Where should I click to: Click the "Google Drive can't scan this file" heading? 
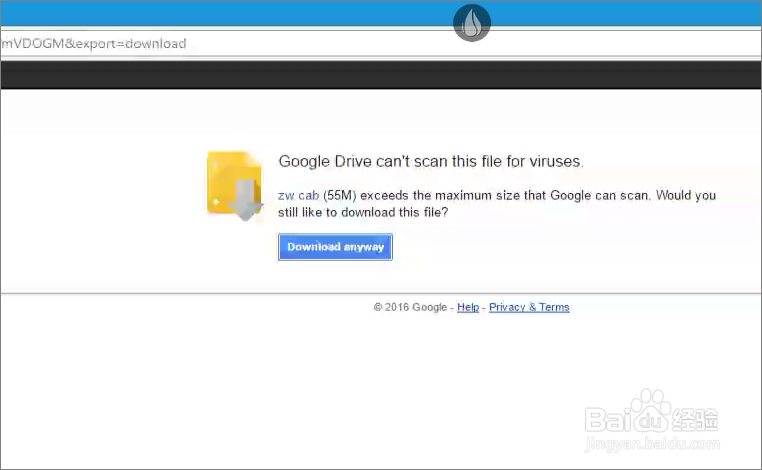click(x=431, y=161)
